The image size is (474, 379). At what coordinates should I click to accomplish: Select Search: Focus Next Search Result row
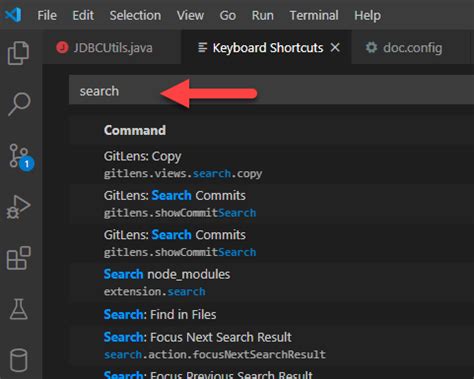(271, 345)
